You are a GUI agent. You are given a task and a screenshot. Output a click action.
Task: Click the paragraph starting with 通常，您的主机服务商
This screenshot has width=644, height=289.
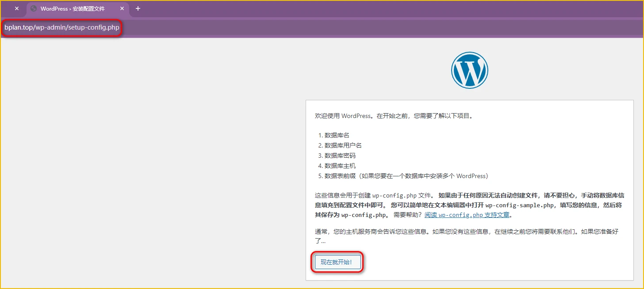point(467,236)
